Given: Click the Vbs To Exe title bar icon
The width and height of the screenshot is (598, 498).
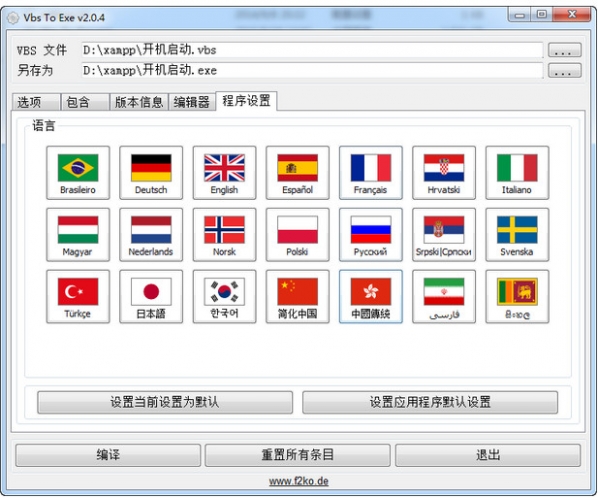Looking at the screenshot, I should pyautogui.click(x=13, y=18).
